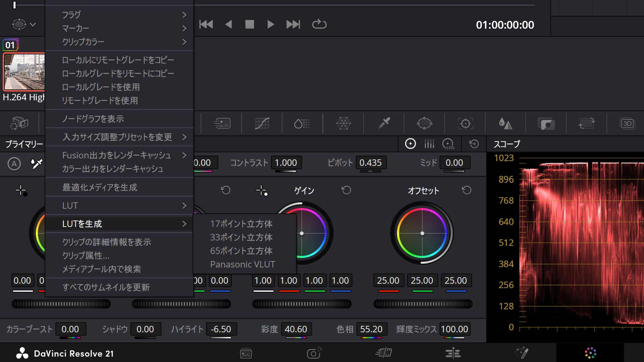644x362 pixels.
Task: Select the clip 01 thumbnail
Action: coord(24,72)
